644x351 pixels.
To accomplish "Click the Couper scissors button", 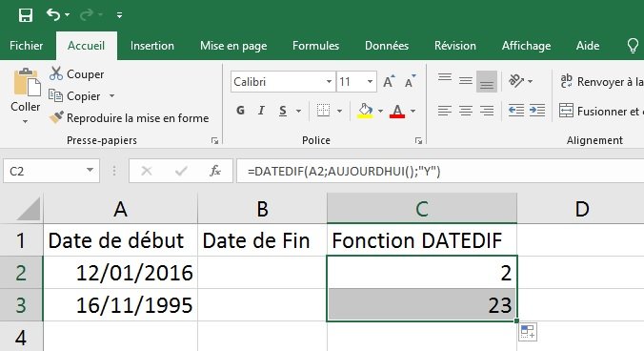I will 77,74.
